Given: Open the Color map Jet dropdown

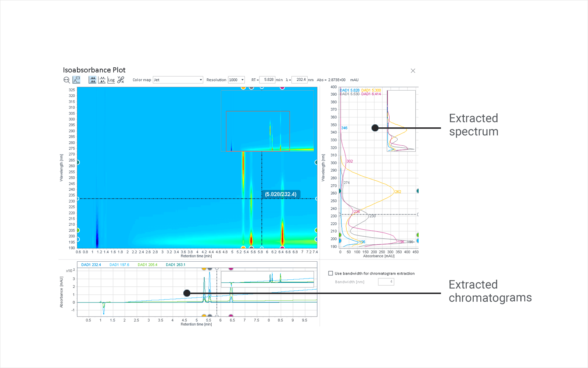Looking at the screenshot, I should tap(178, 80).
